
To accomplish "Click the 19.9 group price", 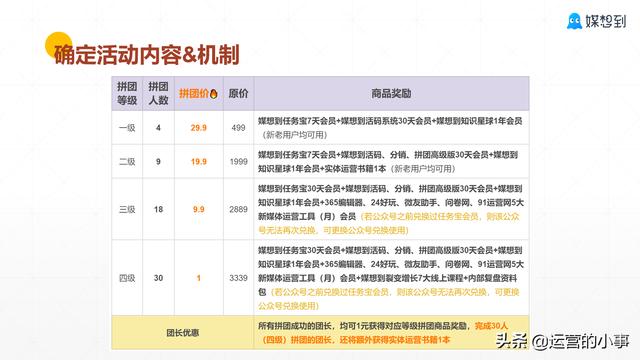I will tap(199, 162).
